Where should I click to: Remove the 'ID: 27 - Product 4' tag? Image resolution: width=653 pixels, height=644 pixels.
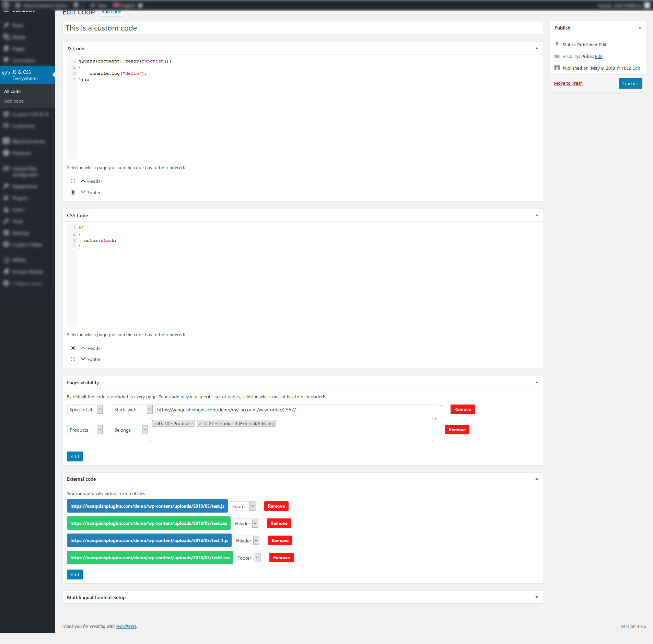point(200,424)
